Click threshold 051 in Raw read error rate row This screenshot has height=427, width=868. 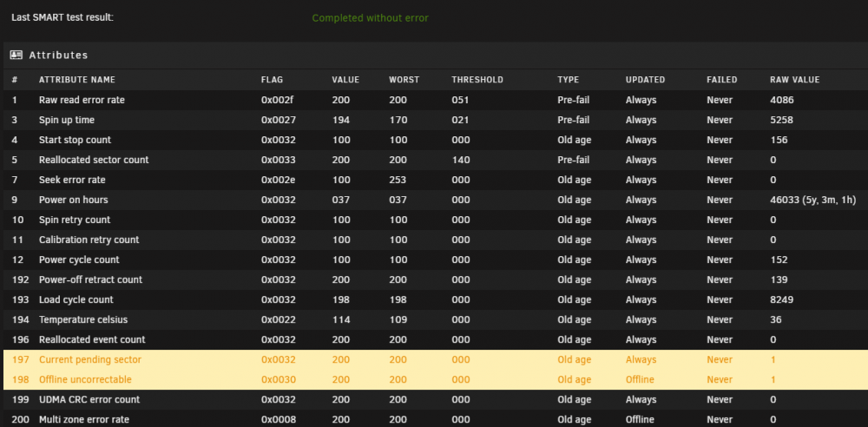(461, 101)
